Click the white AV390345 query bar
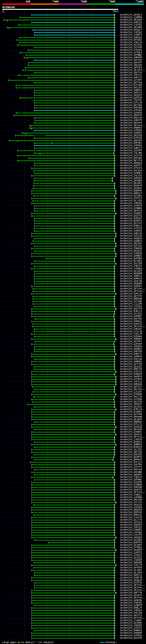The height and width of the screenshot is (644, 146). pos(60,10)
